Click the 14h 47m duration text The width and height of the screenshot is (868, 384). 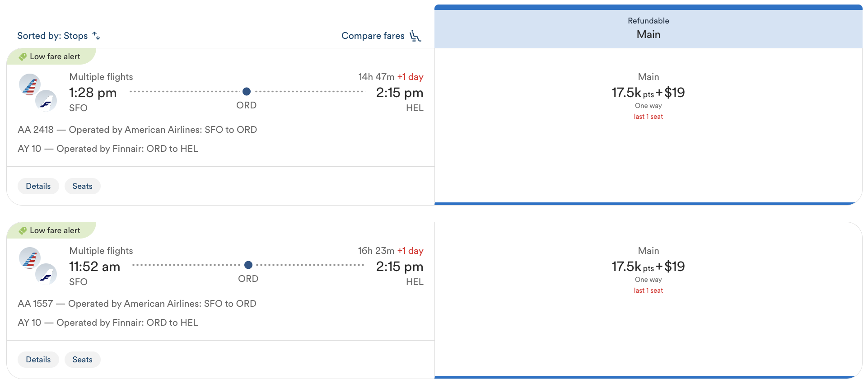coord(376,77)
